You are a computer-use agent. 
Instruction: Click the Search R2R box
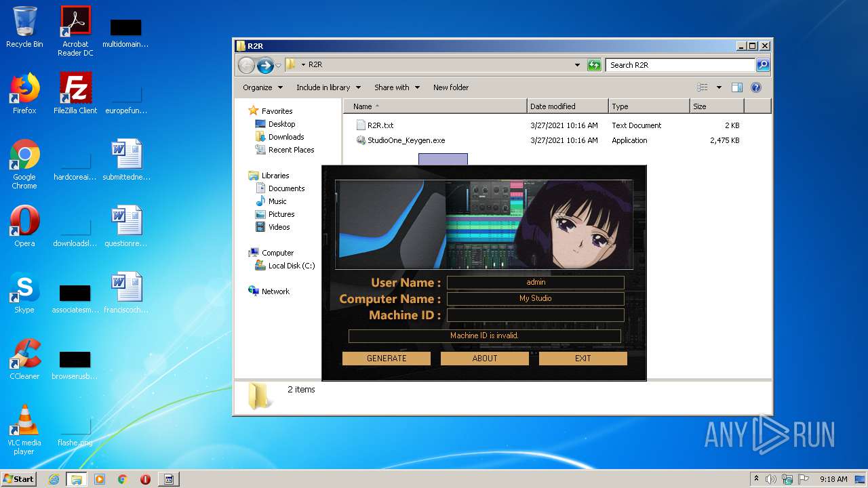(680, 65)
